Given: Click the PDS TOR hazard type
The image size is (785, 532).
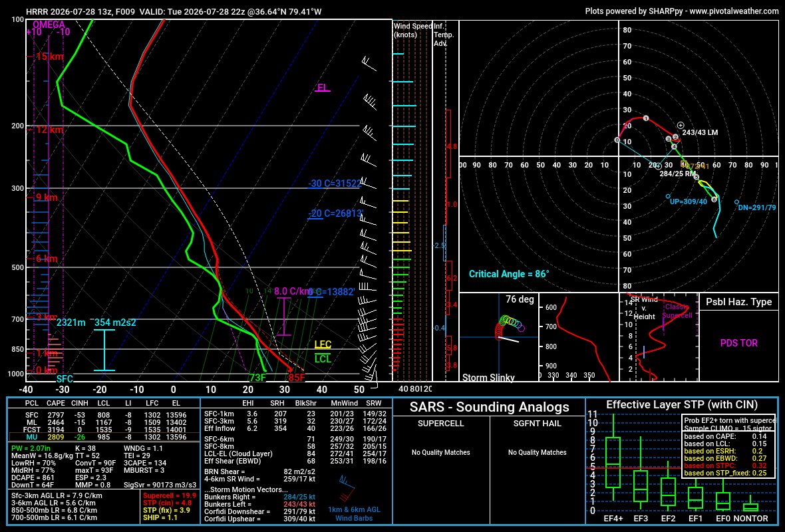Looking at the screenshot, I should (738, 343).
